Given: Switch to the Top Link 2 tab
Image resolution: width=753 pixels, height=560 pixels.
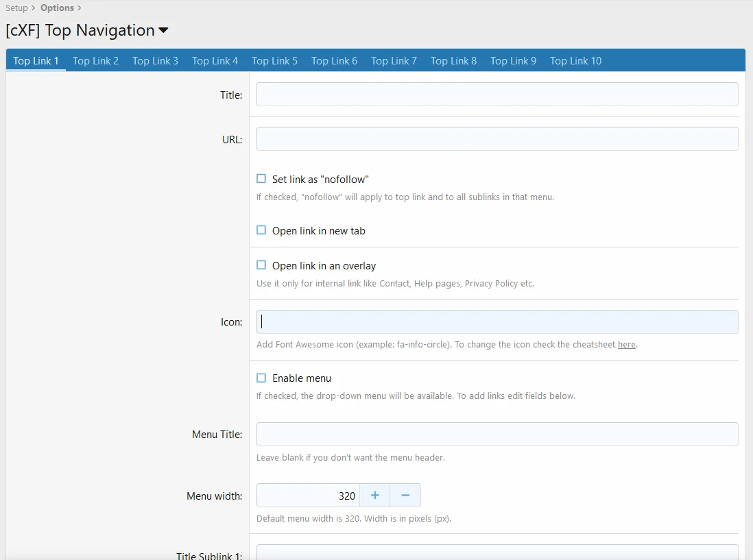Looking at the screenshot, I should 95,61.
